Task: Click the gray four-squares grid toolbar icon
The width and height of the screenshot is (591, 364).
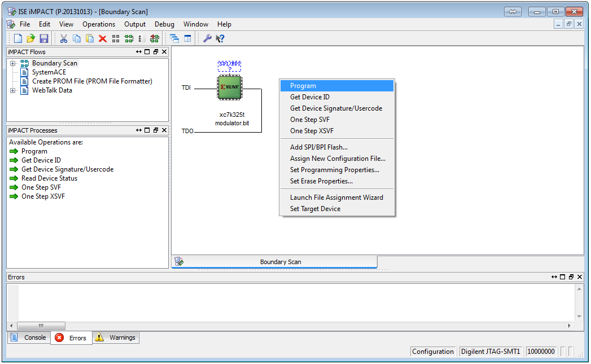Action: 116,38
